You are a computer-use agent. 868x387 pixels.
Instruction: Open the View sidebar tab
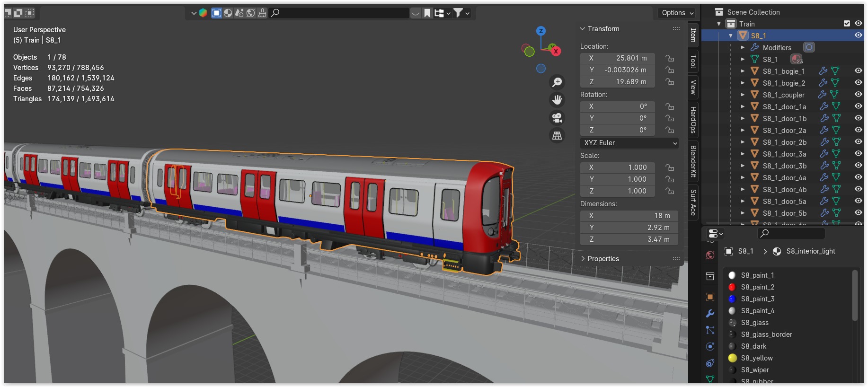(693, 87)
